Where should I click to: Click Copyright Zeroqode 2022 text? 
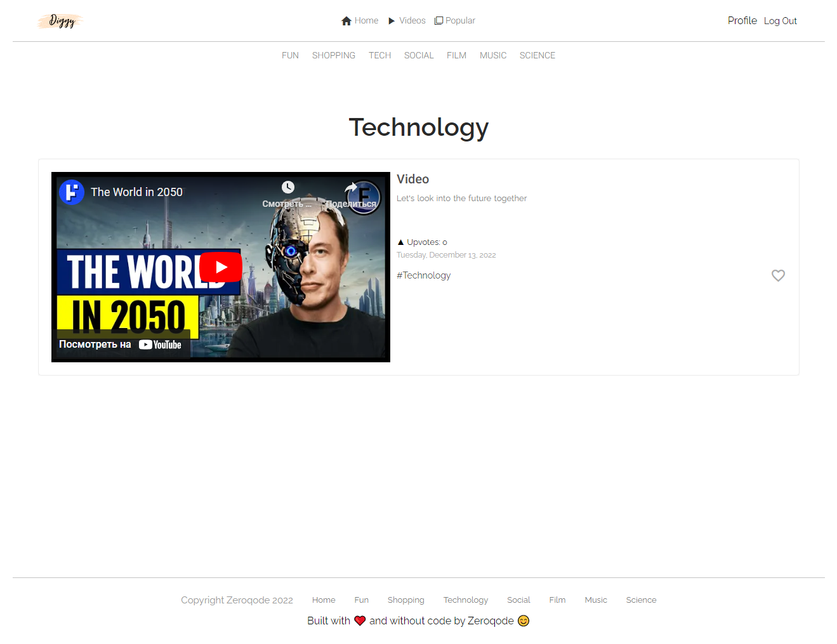[x=237, y=600]
